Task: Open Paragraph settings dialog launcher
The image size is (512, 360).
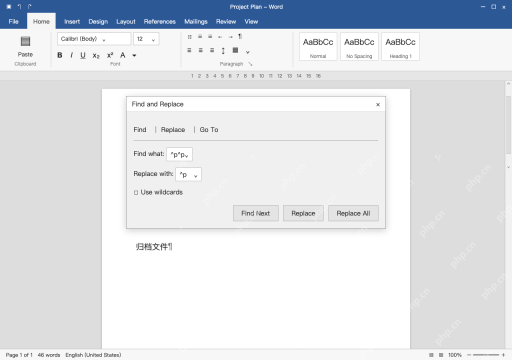Action: [250, 64]
